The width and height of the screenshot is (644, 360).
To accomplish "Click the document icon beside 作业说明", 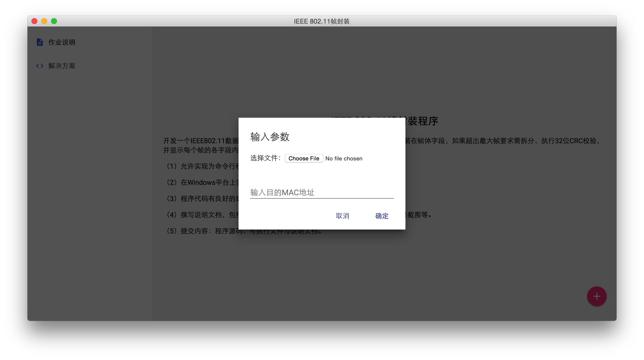I will (40, 42).
